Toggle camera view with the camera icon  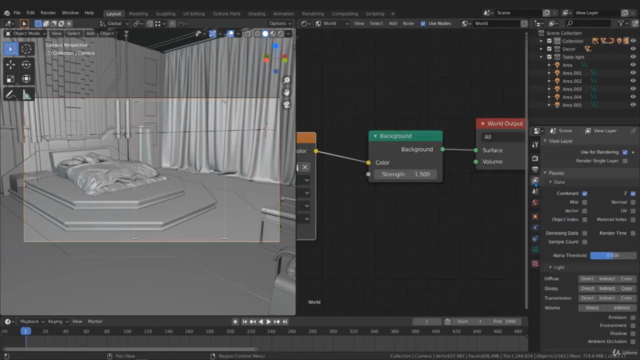287,105
